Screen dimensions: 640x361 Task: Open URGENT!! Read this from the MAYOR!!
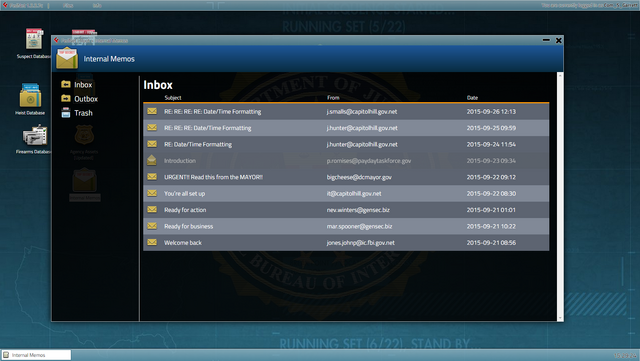point(213,177)
